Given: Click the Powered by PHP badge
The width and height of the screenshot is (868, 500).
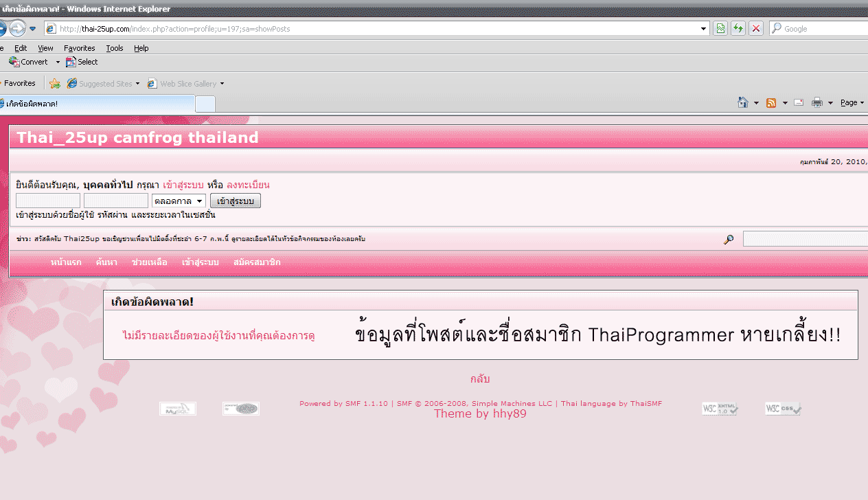Looking at the screenshot, I should pos(241,409).
